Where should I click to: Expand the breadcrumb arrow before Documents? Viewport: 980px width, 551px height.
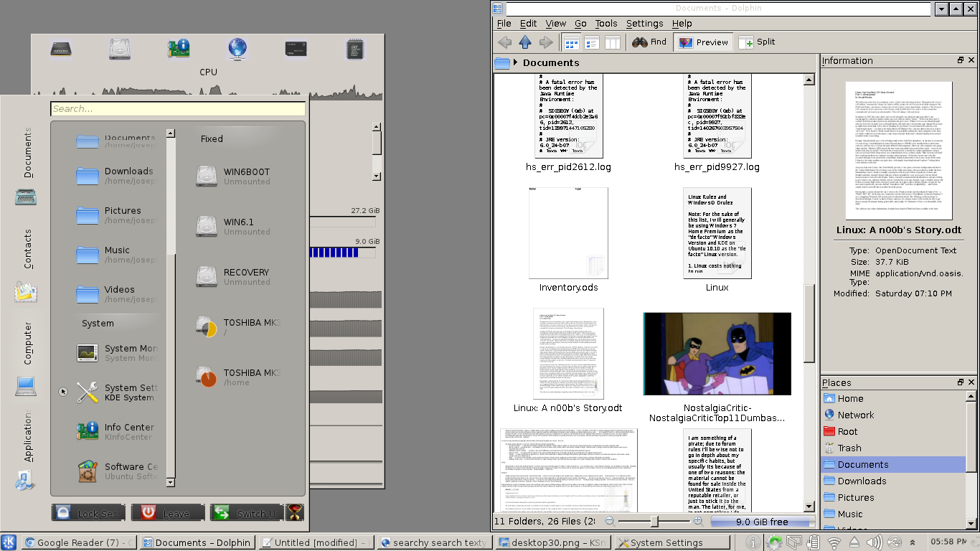pos(516,62)
